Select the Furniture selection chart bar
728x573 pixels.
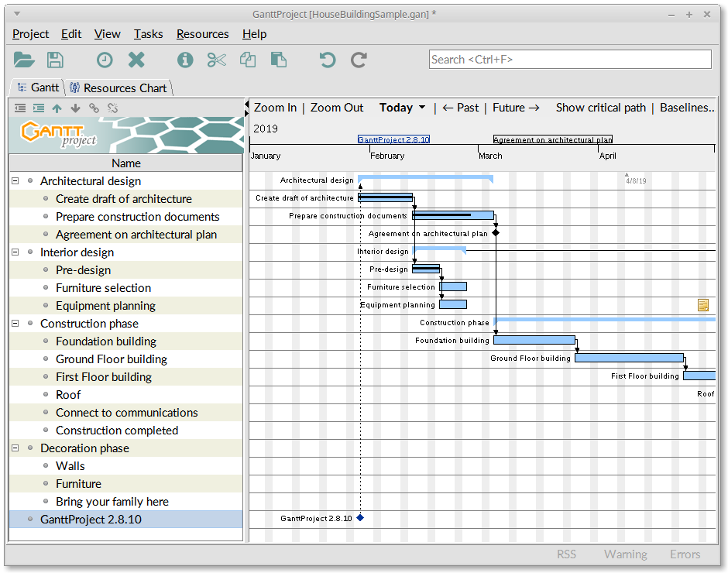pyautogui.click(x=453, y=286)
